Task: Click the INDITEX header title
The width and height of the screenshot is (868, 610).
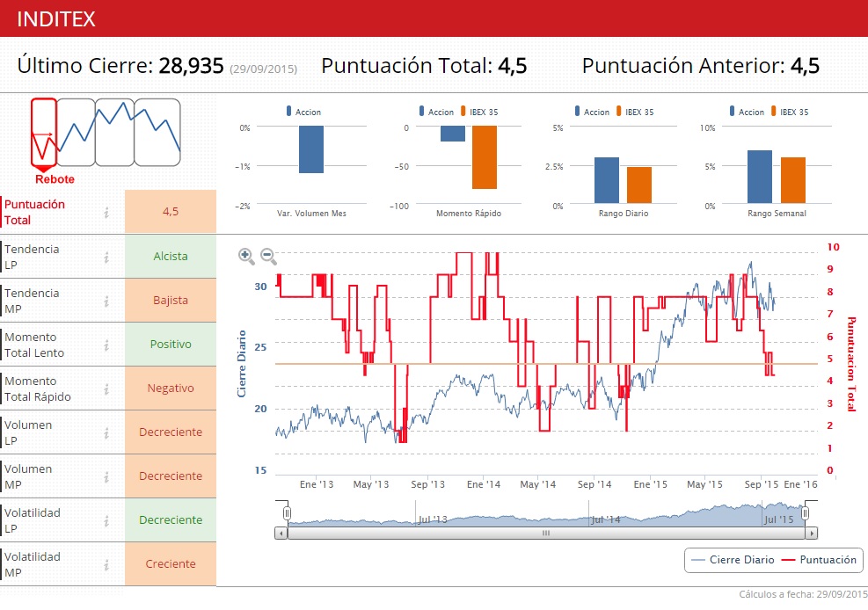Action: coord(56,19)
